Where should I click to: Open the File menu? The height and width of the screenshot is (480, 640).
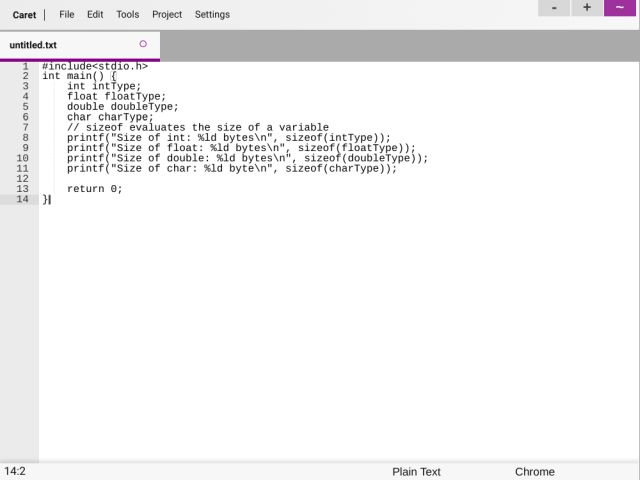coord(67,15)
